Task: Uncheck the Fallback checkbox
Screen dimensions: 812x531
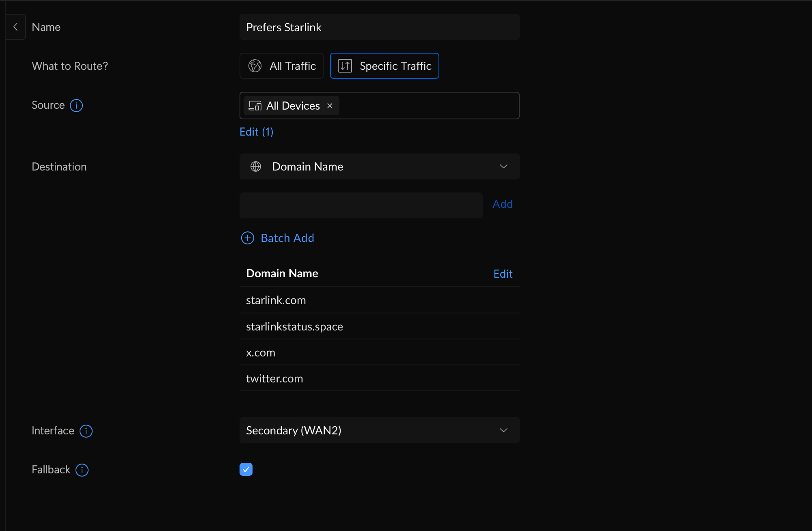Action: [x=246, y=469]
